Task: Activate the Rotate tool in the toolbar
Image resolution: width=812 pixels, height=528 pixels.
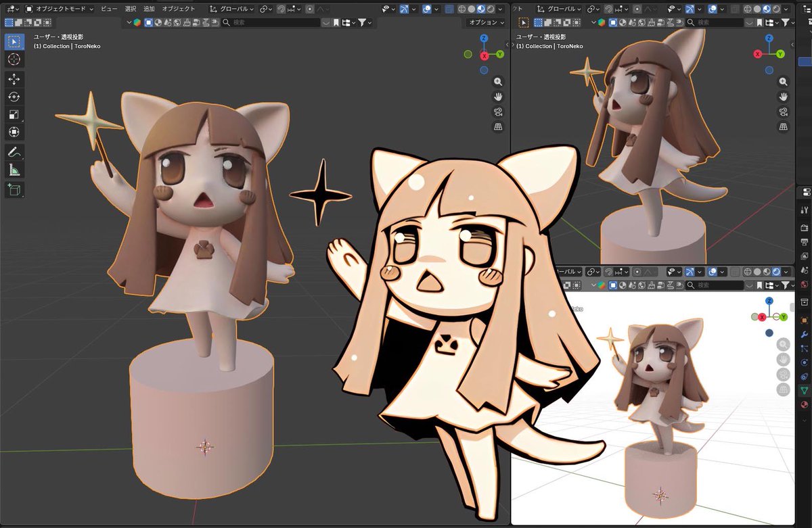Action: click(x=14, y=97)
